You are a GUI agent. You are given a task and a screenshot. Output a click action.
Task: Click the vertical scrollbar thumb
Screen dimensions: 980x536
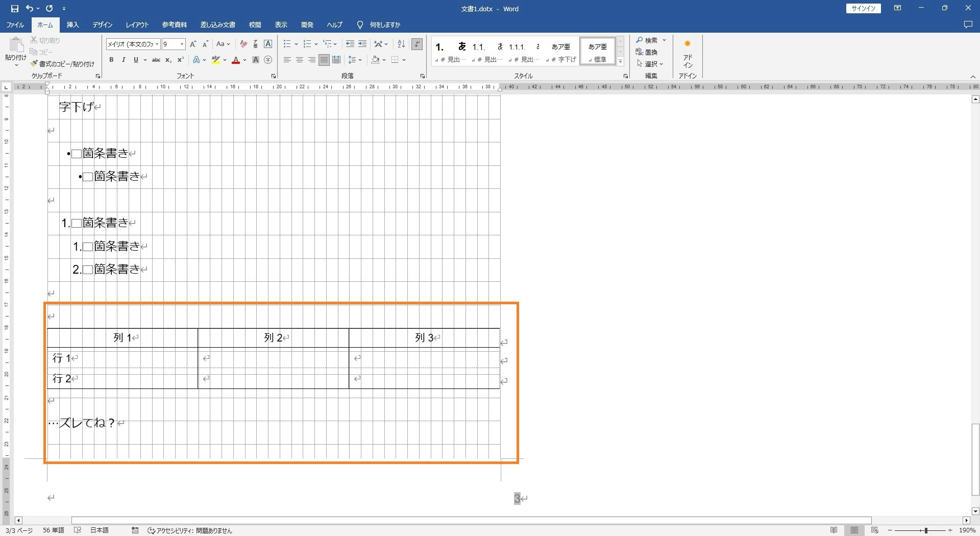tap(975, 459)
